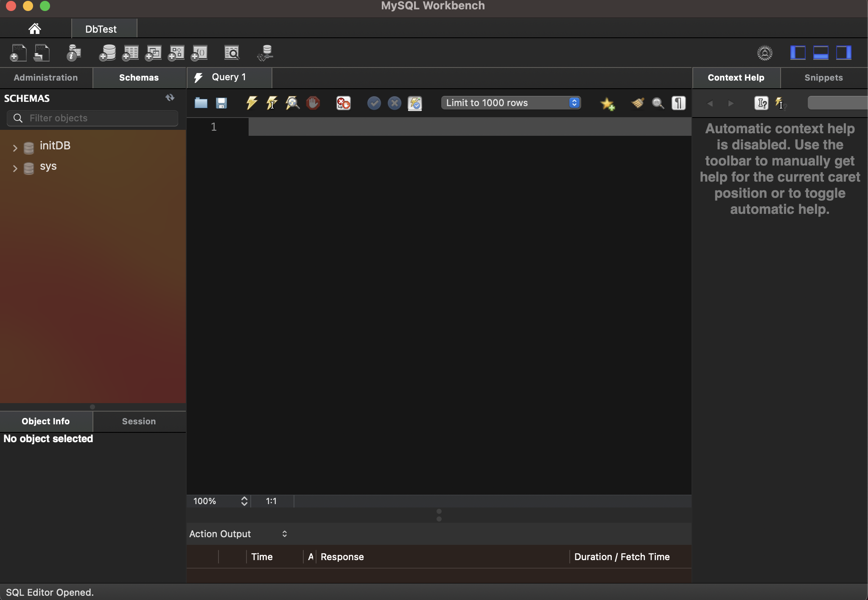Click line 1 in the SQL editor
Screen dimensions: 868x600
[470, 127]
